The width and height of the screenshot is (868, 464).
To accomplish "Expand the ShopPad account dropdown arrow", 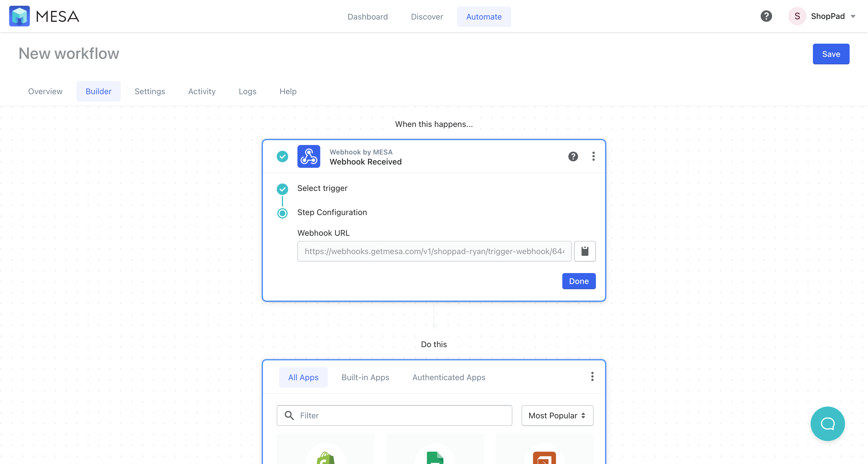I will pos(853,17).
